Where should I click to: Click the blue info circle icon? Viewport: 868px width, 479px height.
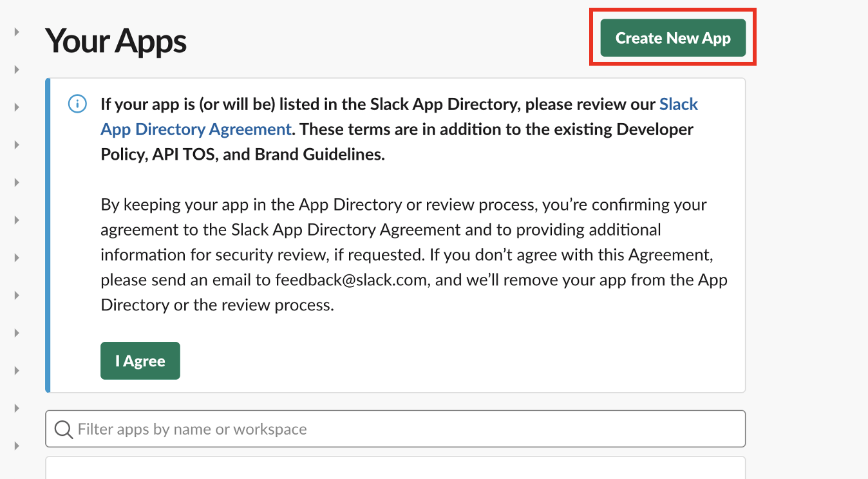pos(77,104)
